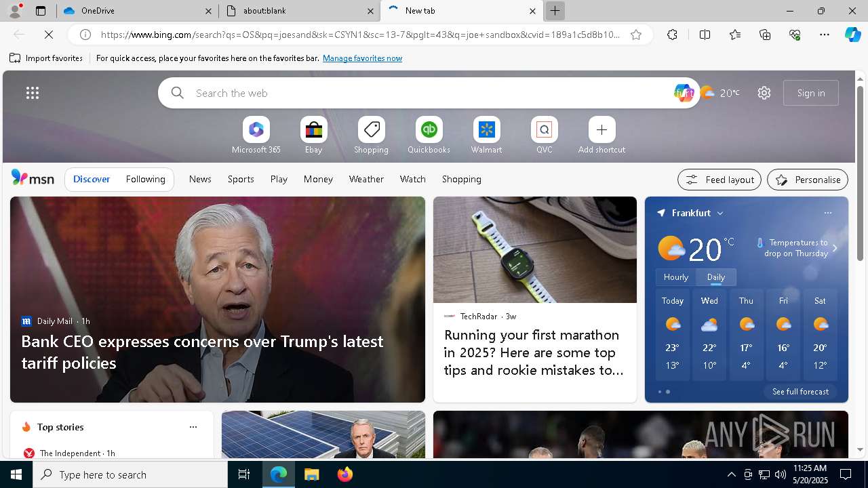The image size is (868, 488).
Task: Open the Ebay shortcut tile
Action: 313,136
